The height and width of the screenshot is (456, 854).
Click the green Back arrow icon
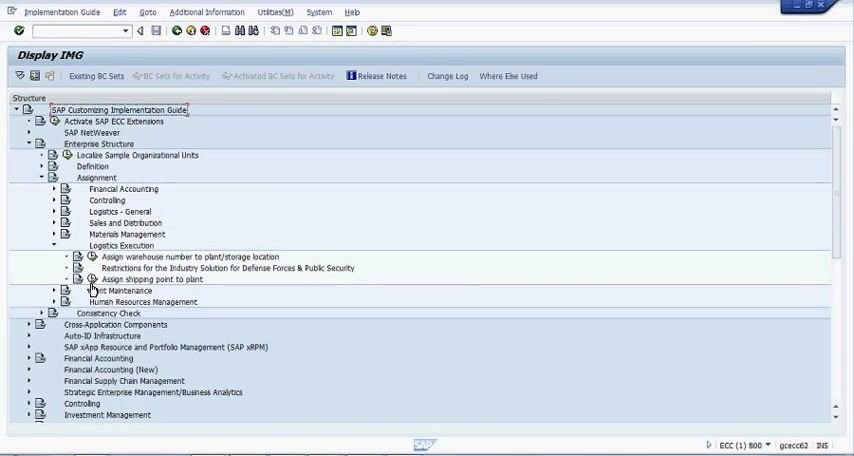[176, 31]
